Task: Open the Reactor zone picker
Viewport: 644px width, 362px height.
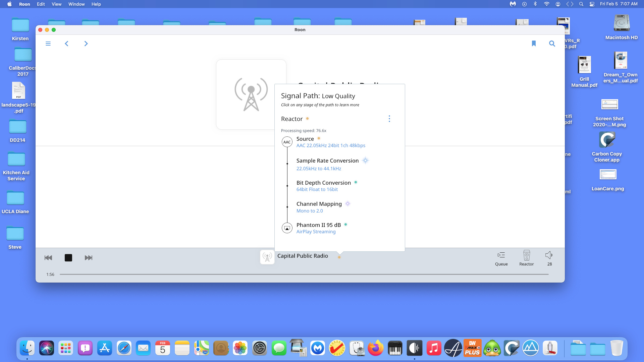Action: click(526, 258)
